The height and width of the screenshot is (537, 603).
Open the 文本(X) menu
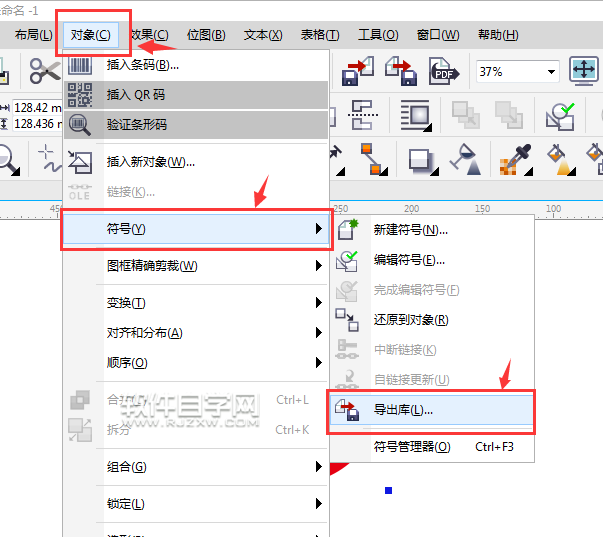click(x=263, y=35)
